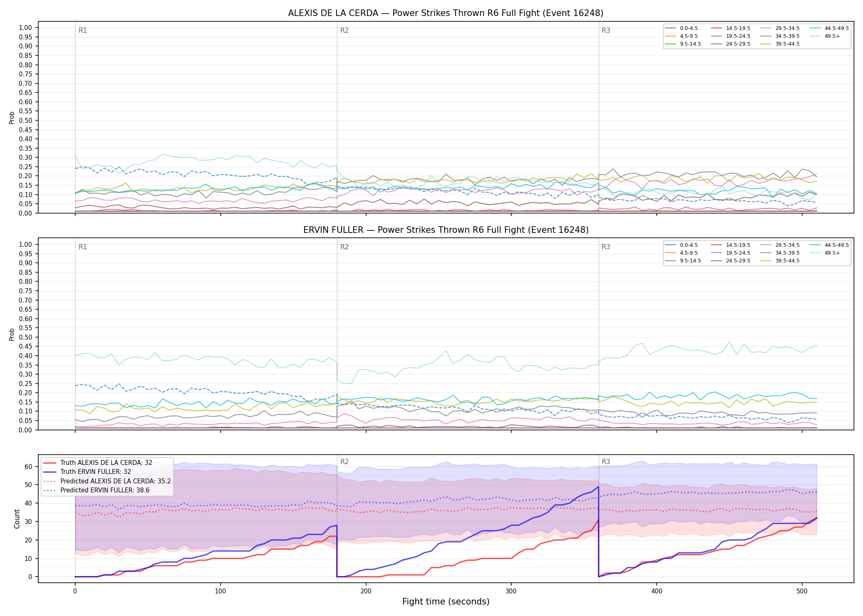Click the R1 round marker in Alexis chart
This screenshot has height=616, width=863.
pos(83,30)
